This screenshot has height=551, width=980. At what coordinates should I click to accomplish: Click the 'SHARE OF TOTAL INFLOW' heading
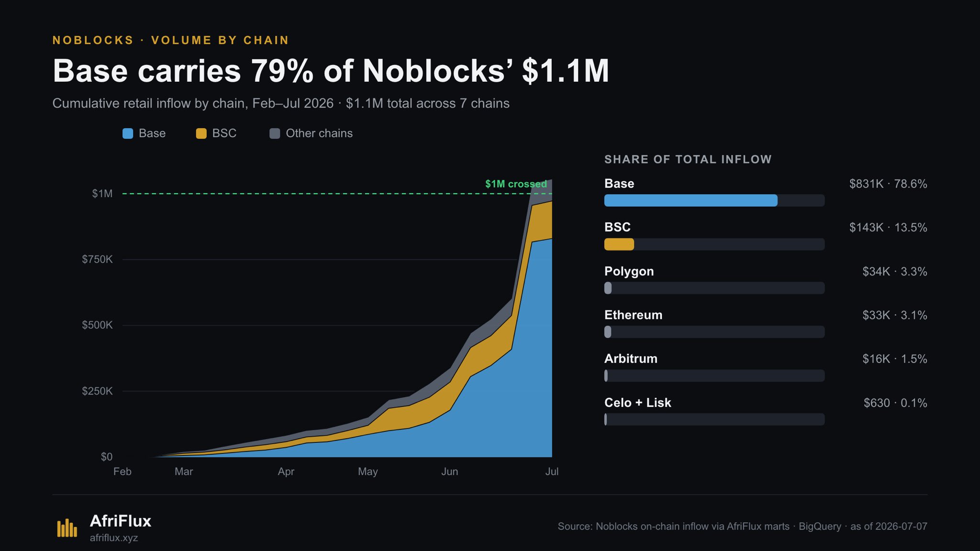688,159
